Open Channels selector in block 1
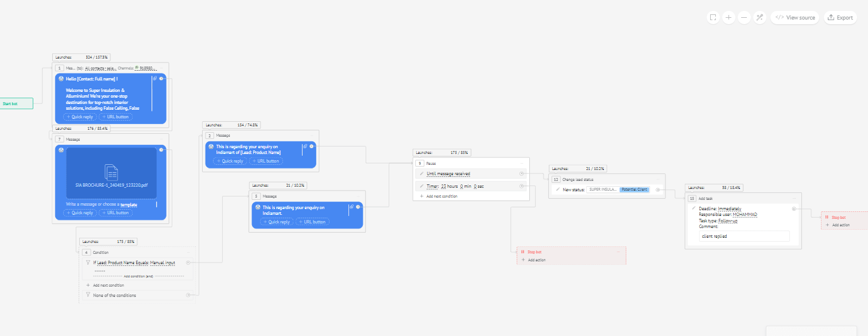Viewport: 868px width, 336px height. pyautogui.click(x=146, y=68)
